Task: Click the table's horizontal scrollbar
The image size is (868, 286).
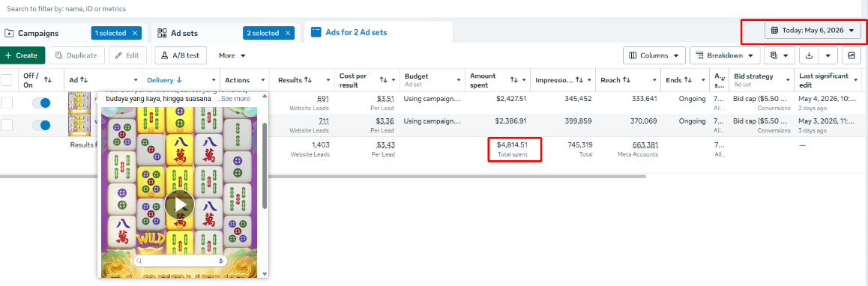Action: click(323, 177)
